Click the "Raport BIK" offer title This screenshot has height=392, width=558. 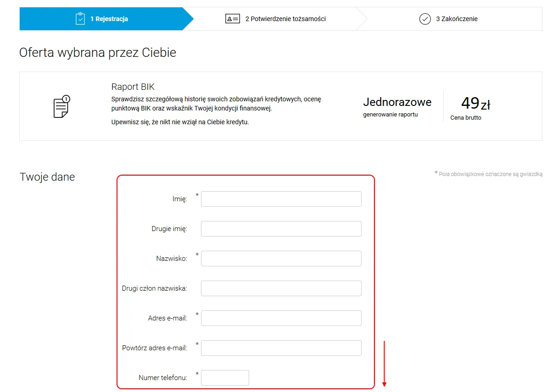[x=133, y=87]
